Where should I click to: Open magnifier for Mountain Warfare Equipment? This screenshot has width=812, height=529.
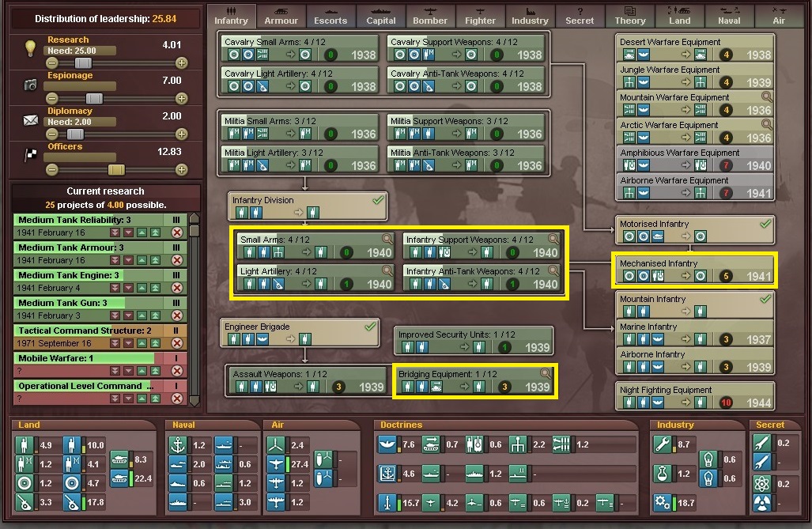(767, 96)
